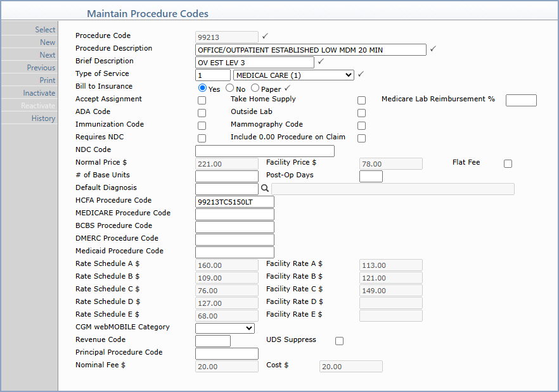This screenshot has width=559, height=392.
Task: Click the # of Base Units field
Action: [x=227, y=177]
